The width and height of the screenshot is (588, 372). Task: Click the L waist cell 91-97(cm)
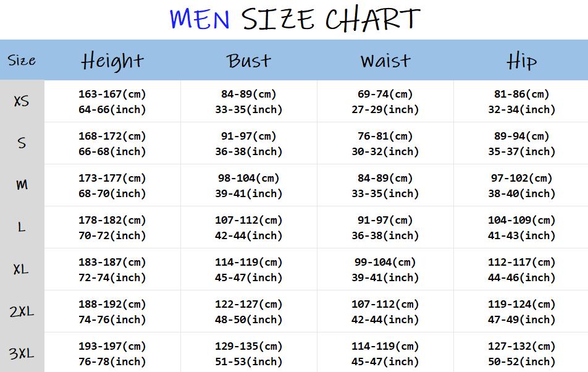pyautogui.click(x=385, y=220)
